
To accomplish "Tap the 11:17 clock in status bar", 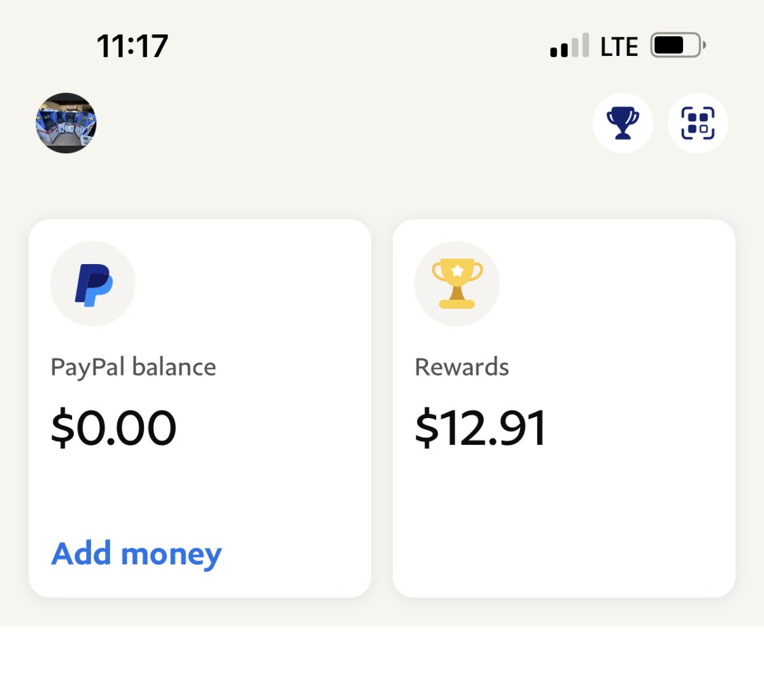I will pyautogui.click(x=132, y=46).
